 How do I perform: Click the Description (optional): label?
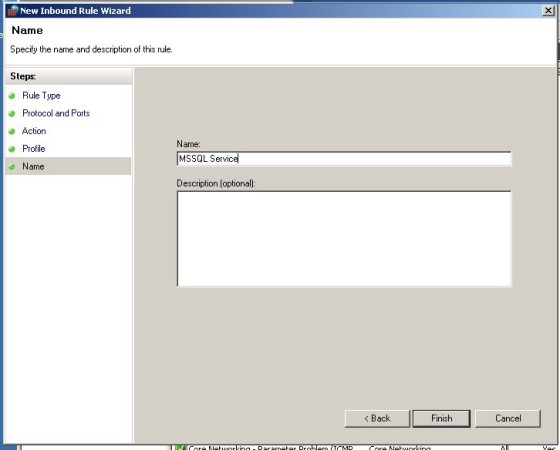(216, 183)
